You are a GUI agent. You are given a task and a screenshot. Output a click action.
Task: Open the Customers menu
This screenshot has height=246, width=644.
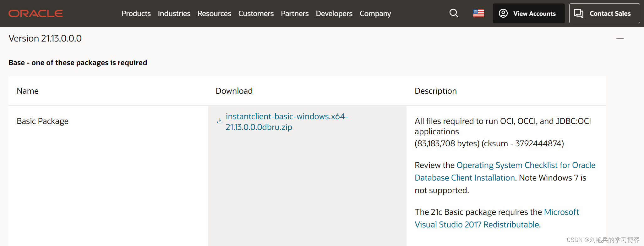click(256, 14)
